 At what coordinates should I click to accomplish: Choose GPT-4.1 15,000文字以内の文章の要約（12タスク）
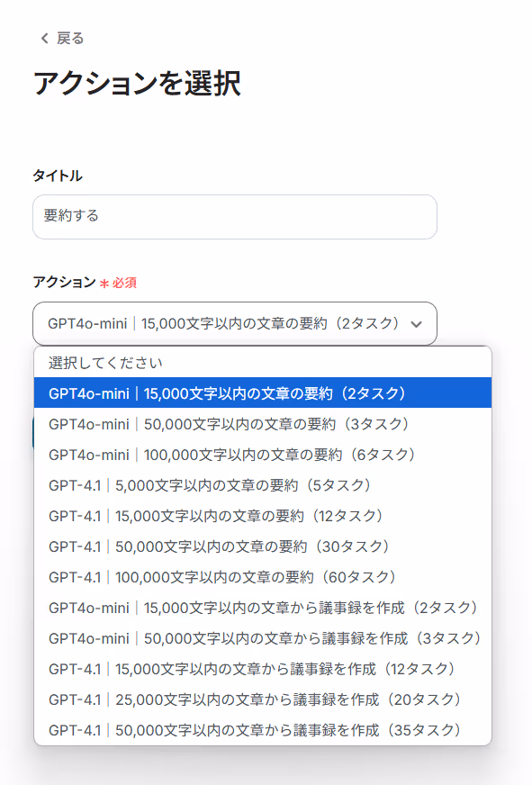[263, 516]
